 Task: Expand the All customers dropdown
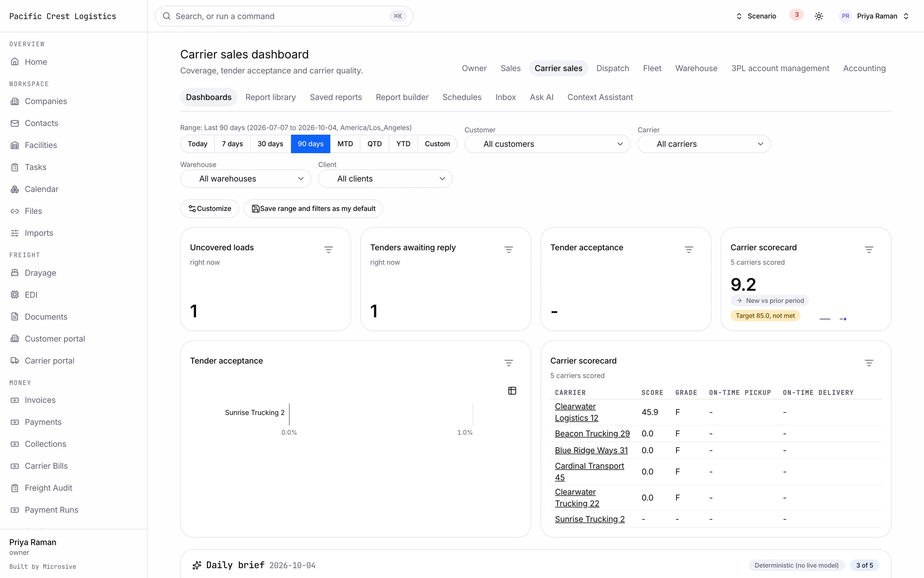(547, 144)
